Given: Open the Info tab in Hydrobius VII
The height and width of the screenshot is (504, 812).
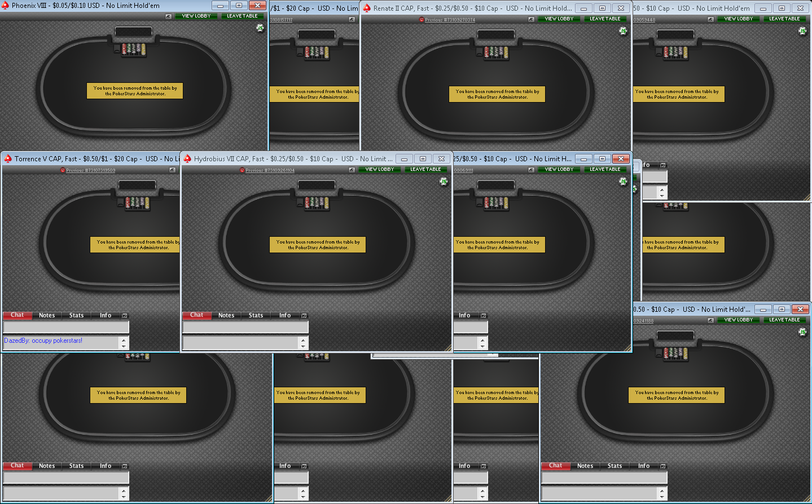Looking at the screenshot, I should click(285, 315).
